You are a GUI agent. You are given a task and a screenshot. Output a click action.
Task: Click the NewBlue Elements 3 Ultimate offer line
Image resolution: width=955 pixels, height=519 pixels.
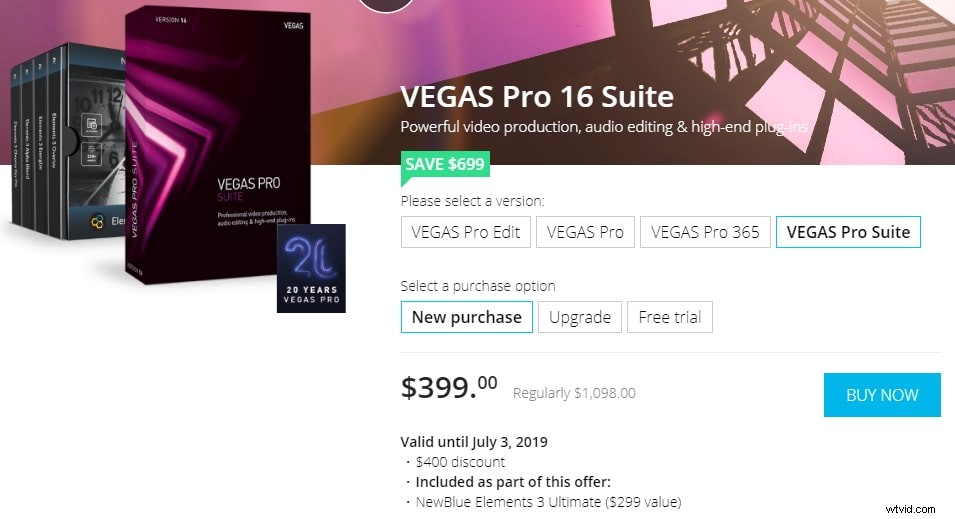click(548, 502)
